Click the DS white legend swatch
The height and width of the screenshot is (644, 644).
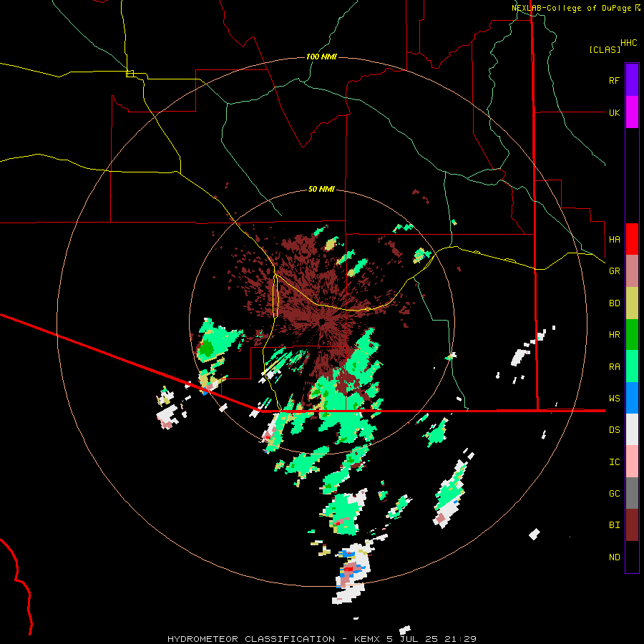coord(632,429)
